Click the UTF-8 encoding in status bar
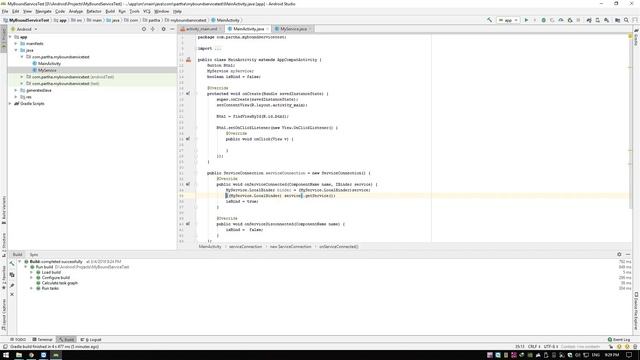Viewport: 640px width, 360px height. 551,347
